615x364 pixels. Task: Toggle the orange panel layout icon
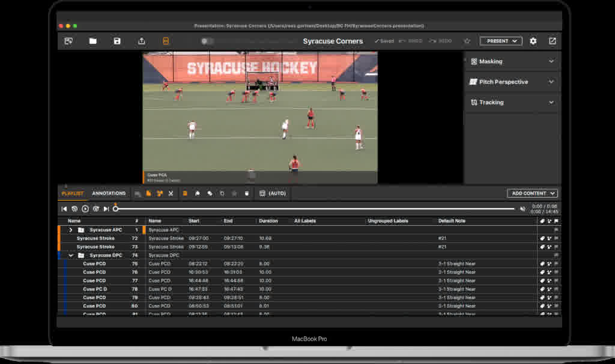tap(166, 41)
